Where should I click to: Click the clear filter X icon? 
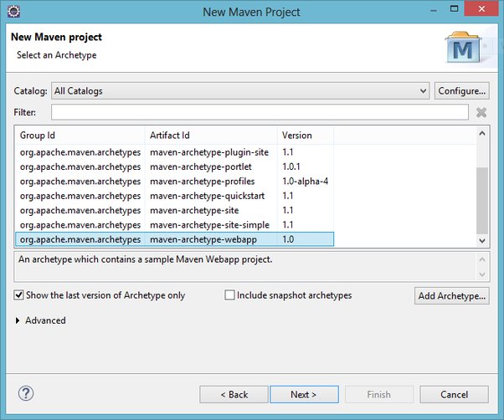(481, 112)
